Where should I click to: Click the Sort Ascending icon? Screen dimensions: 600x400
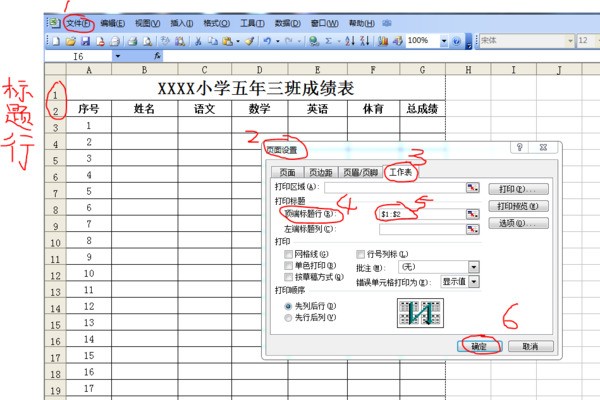[350, 41]
